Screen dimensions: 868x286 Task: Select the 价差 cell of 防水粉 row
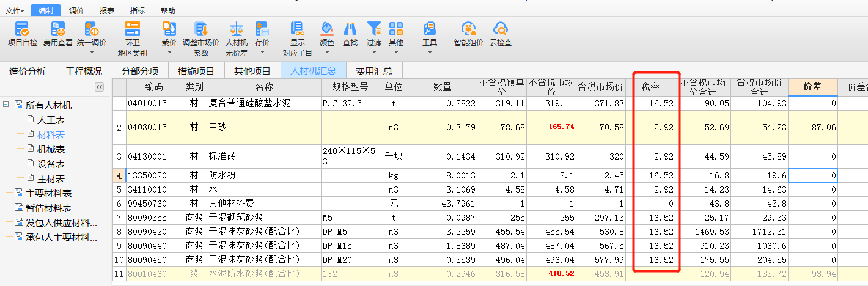coord(813,175)
